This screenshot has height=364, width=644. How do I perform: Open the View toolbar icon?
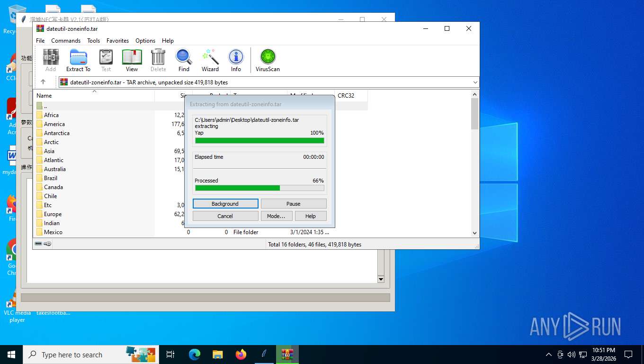click(132, 60)
